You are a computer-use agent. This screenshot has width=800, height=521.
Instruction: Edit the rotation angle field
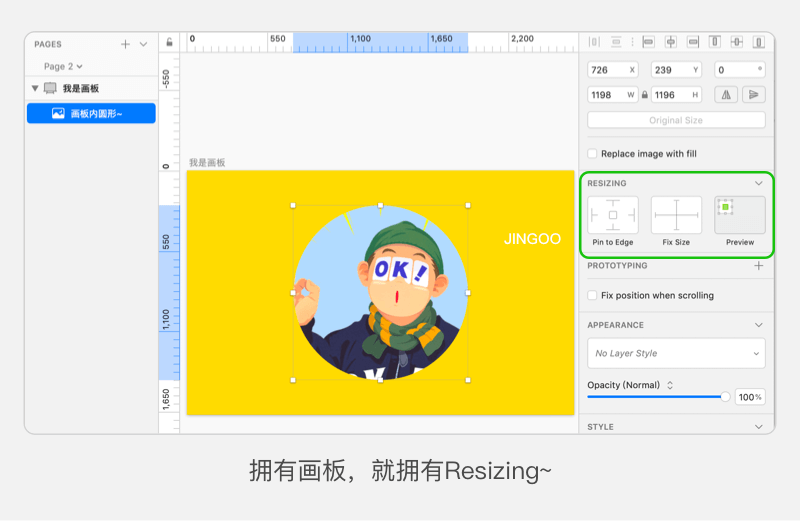740,70
